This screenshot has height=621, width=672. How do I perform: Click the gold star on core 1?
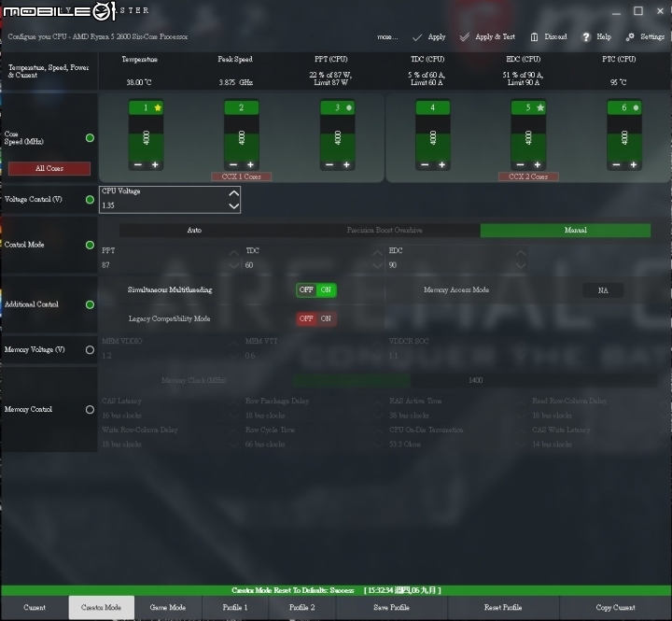click(158, 107)
